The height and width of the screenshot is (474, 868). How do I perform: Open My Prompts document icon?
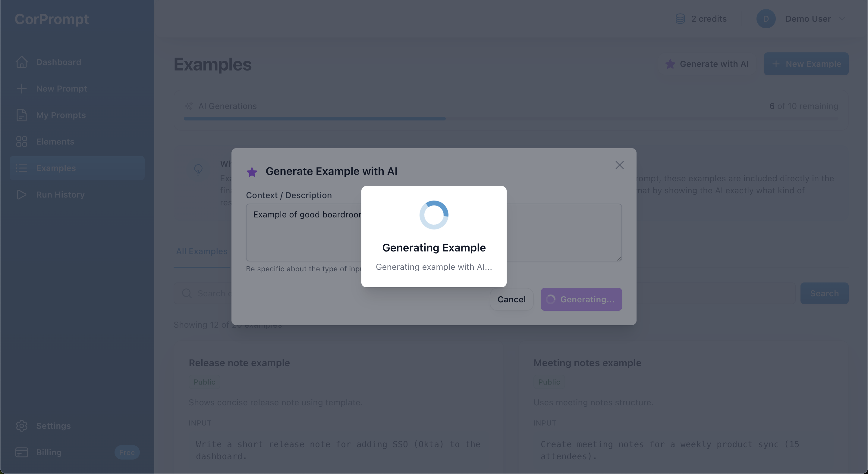(x=22, y=115)
